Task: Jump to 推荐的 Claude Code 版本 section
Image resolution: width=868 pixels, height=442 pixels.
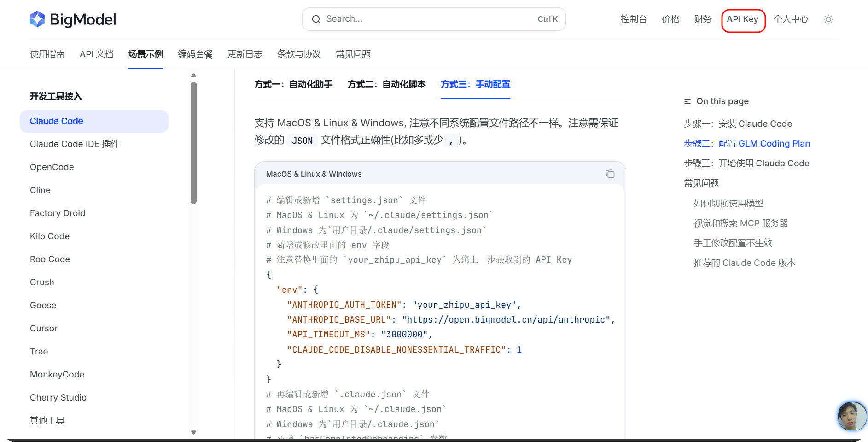Action: (x=745, y=263)
